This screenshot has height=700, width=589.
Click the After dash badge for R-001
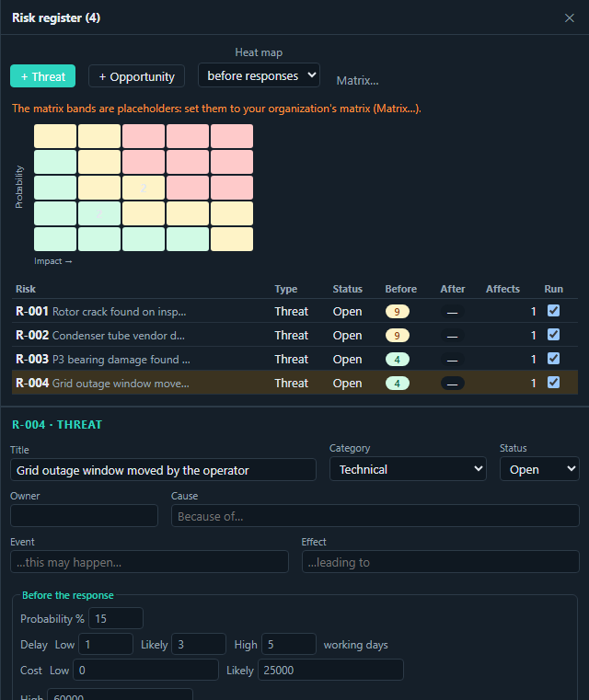(x=453, y=312)
